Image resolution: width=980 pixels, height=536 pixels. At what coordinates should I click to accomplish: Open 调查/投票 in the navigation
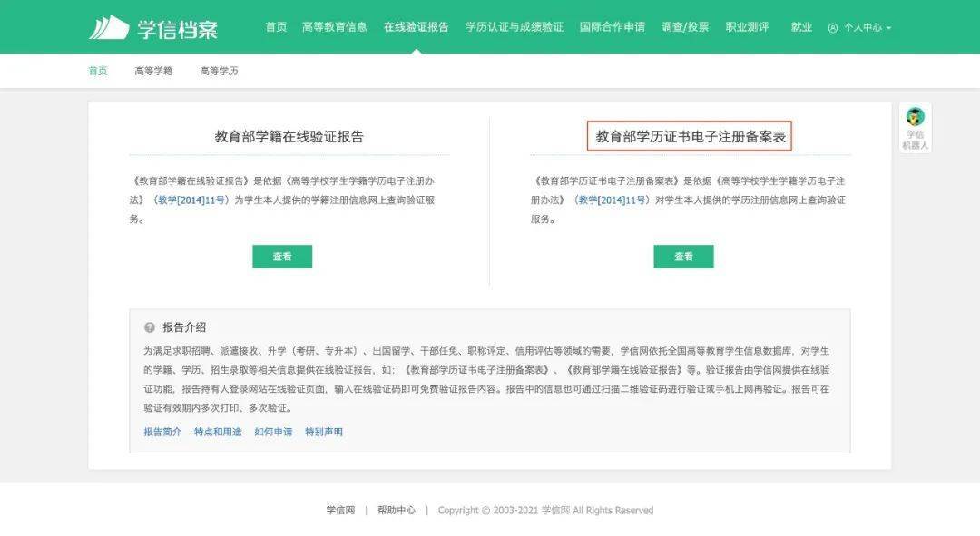pyautogui.click(x=685, y=27)
